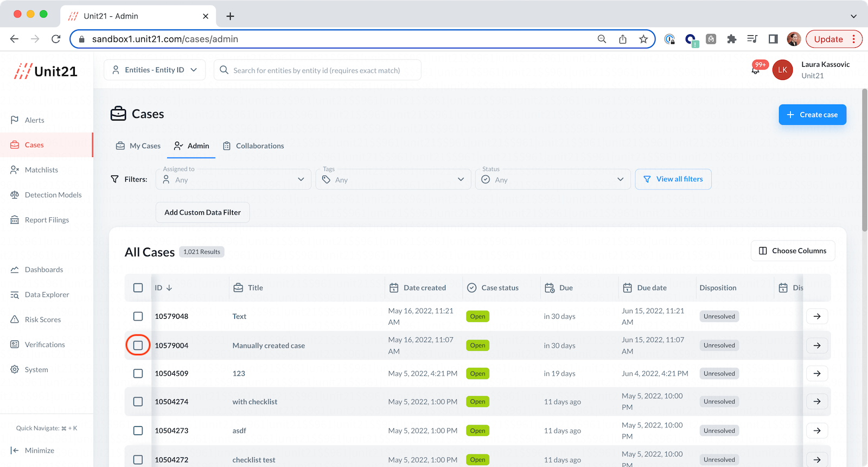
Task: Open Choose Columns
Action: 793,251
